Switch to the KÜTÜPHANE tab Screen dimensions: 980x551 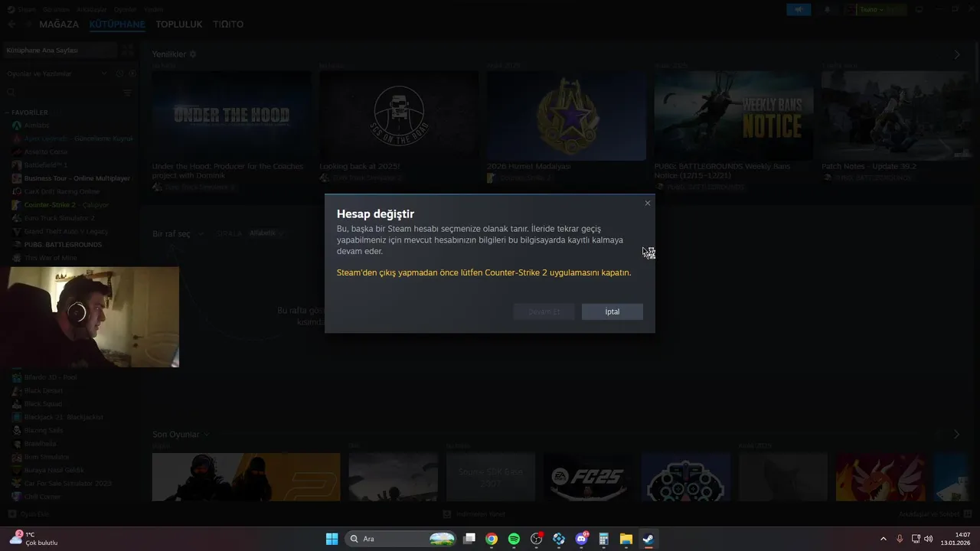[117, 24]
